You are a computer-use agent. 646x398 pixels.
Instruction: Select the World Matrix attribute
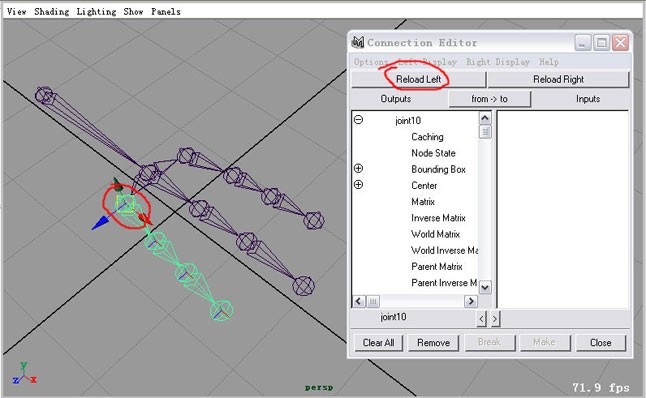click(x=435, y=234)
